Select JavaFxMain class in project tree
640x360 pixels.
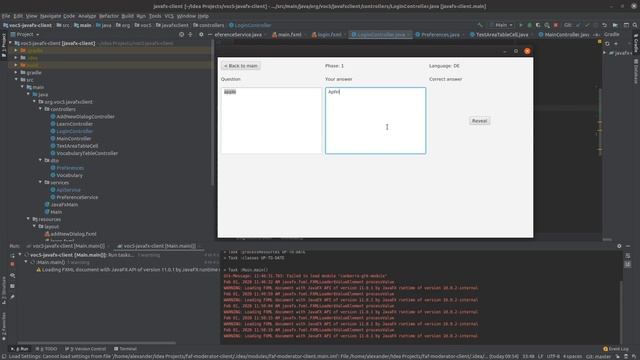coord(64,205)
